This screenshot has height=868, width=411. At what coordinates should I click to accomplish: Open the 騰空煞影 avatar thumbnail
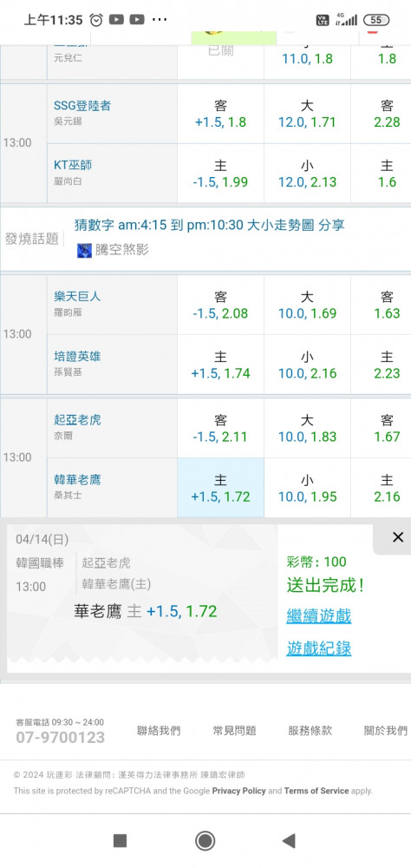pos(84,250)
